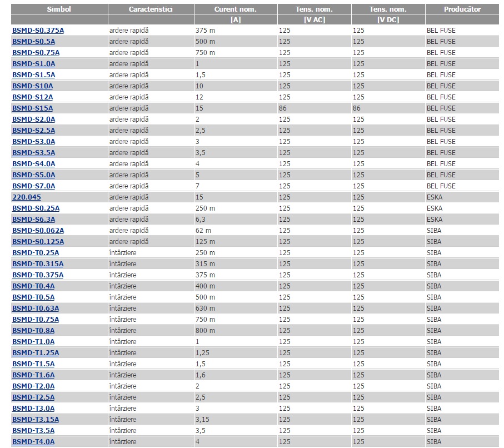Image resolution: width=504 pixels, height=448 pixels.
Task: Open the BSMD-T0.4A product link
Action: tap(33, 286)
